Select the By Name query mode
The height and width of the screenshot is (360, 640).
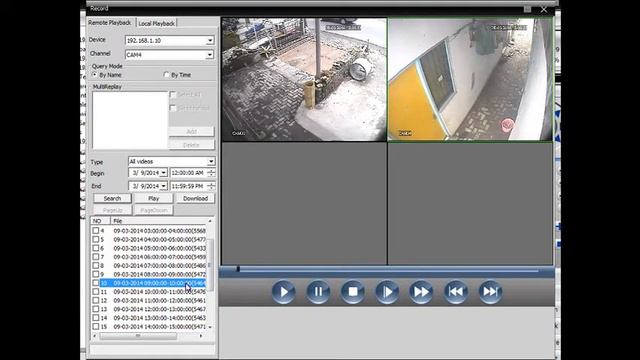tap(95, 75)
